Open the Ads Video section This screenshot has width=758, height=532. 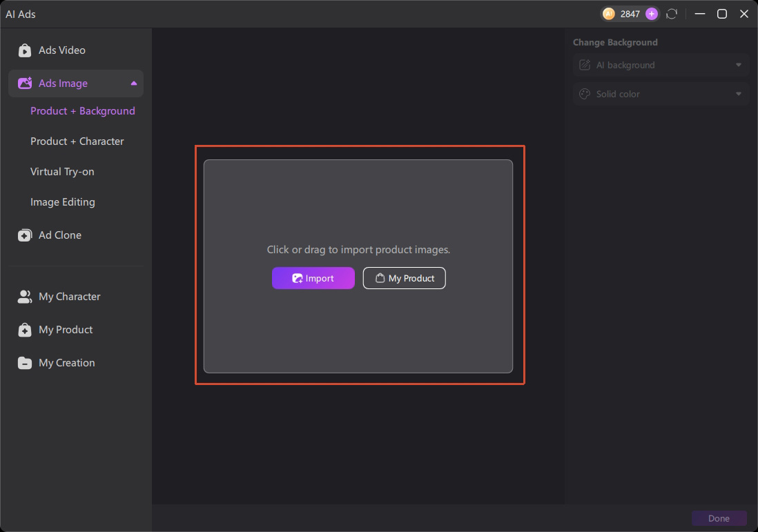click(x=76, y=50)
